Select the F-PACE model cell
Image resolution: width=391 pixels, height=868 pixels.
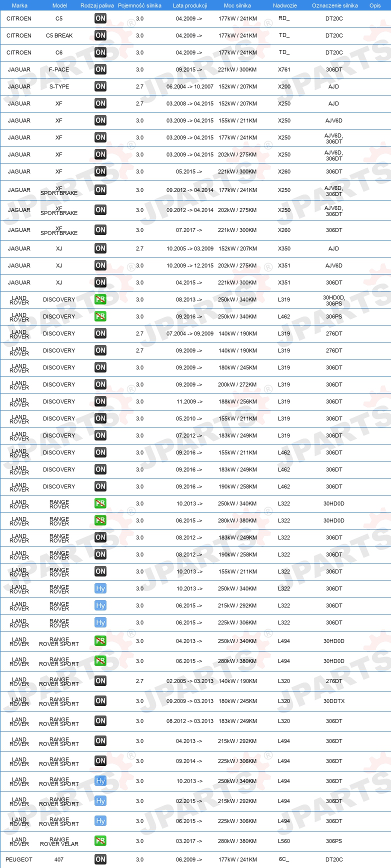click(x=59, y=69)
